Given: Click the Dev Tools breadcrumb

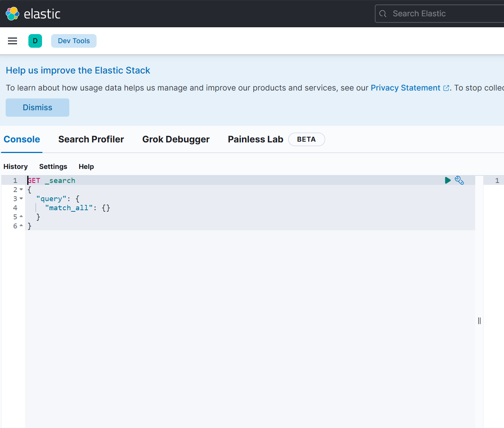Looking at the screenshot, I should pos(74,41).
